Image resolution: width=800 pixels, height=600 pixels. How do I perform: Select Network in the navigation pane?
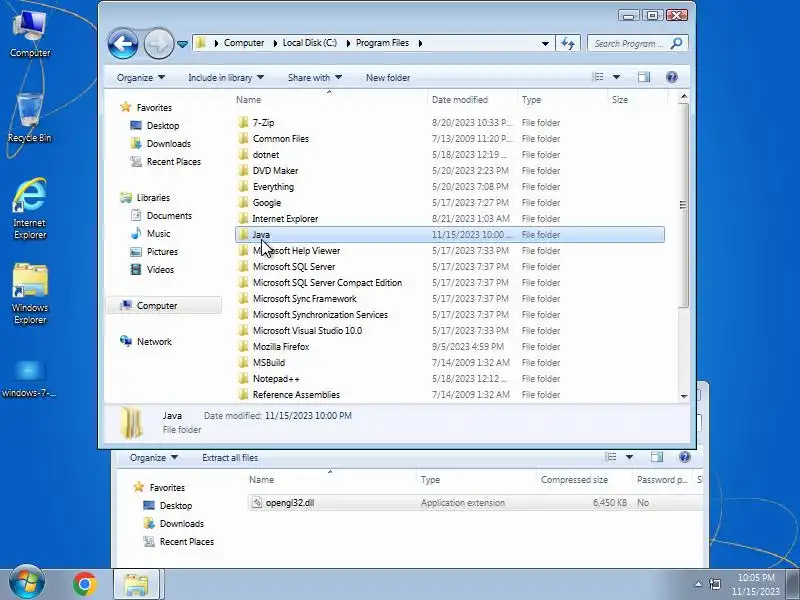click(x=154, y=342)
